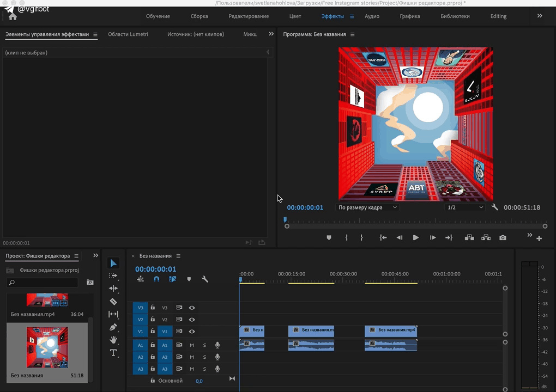Open playback resolution 1/2 dropdown
Viewport: 556px width, 392px height.
[x=465, y=207]
